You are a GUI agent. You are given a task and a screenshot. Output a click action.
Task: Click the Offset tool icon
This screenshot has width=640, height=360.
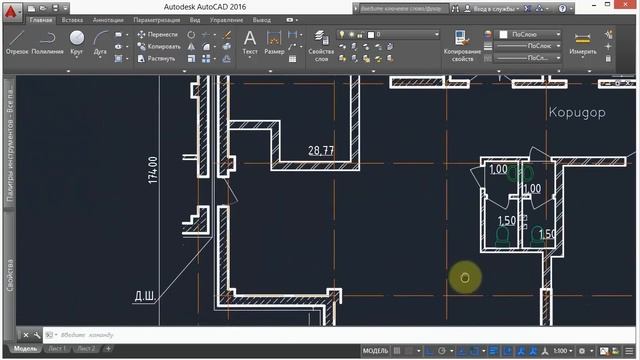pyautogui.click(x=227, y=59)
